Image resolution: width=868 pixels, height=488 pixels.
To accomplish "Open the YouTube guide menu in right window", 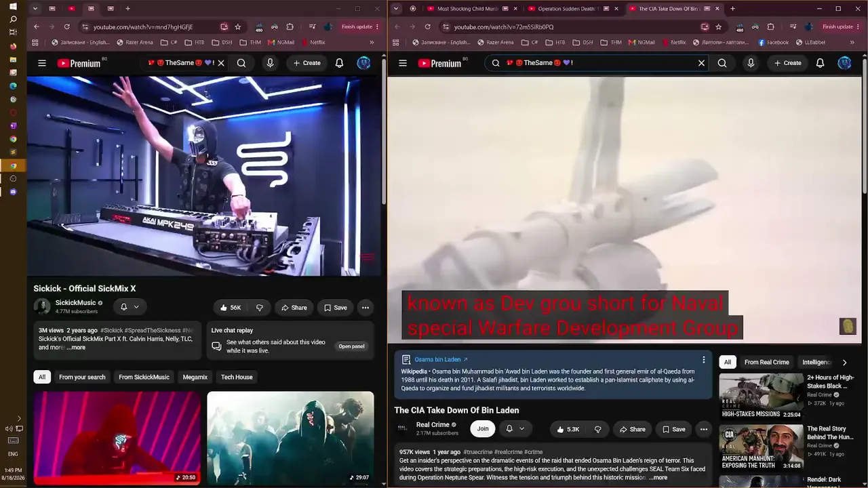I will click(x=403, y=63).
